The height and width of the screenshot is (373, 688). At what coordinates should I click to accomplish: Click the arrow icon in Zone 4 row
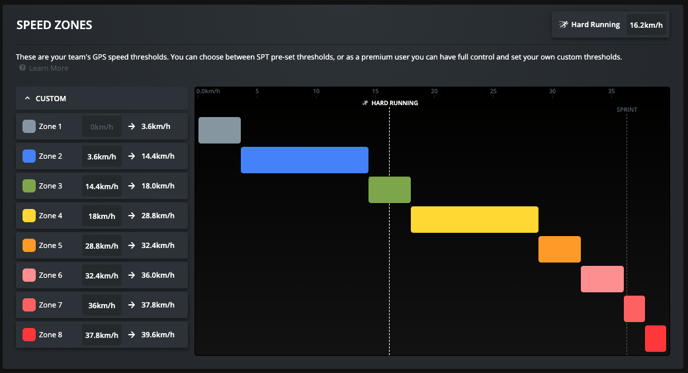[131, 215]
